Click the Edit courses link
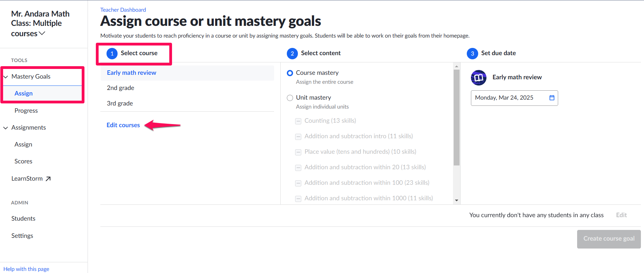Image resolution: width=644 pixels, height=273 pixels. 123,125
